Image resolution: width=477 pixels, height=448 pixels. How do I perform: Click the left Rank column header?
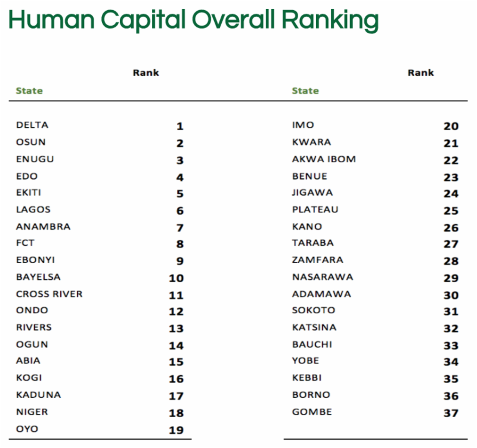(145, 73)
